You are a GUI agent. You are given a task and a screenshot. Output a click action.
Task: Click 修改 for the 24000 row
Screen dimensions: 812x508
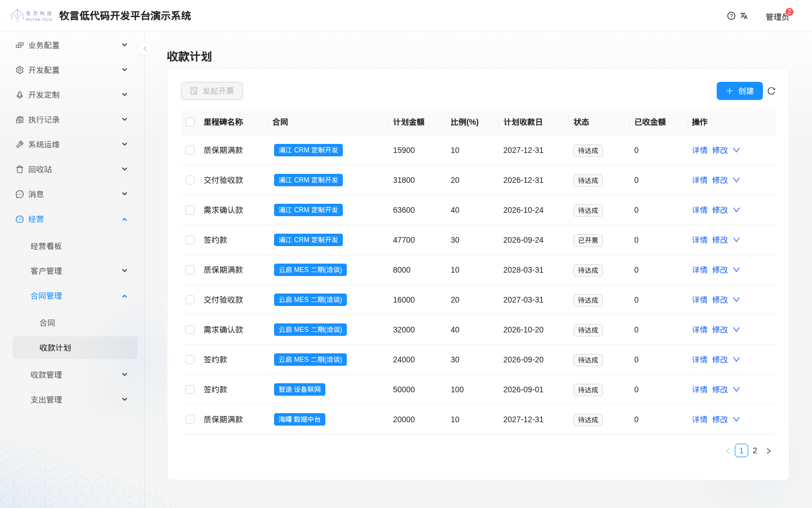tap(720, 360)
